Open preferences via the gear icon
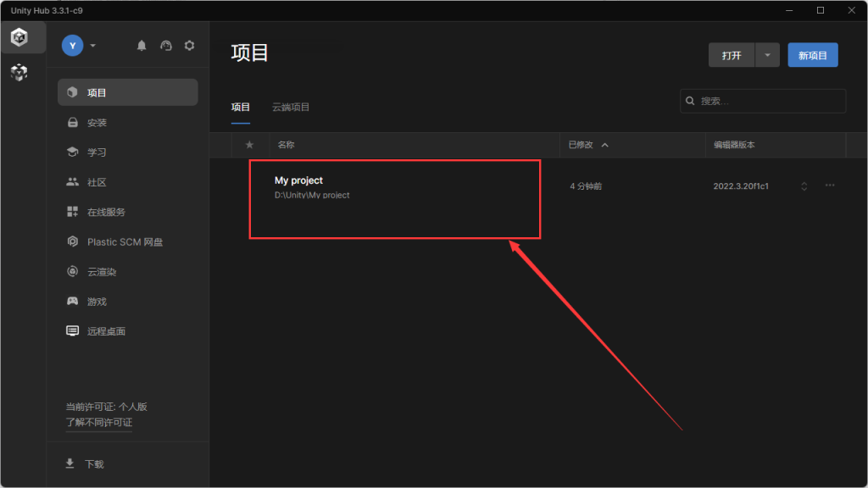Viewport: 868px width, 488px height. [189, 46]
